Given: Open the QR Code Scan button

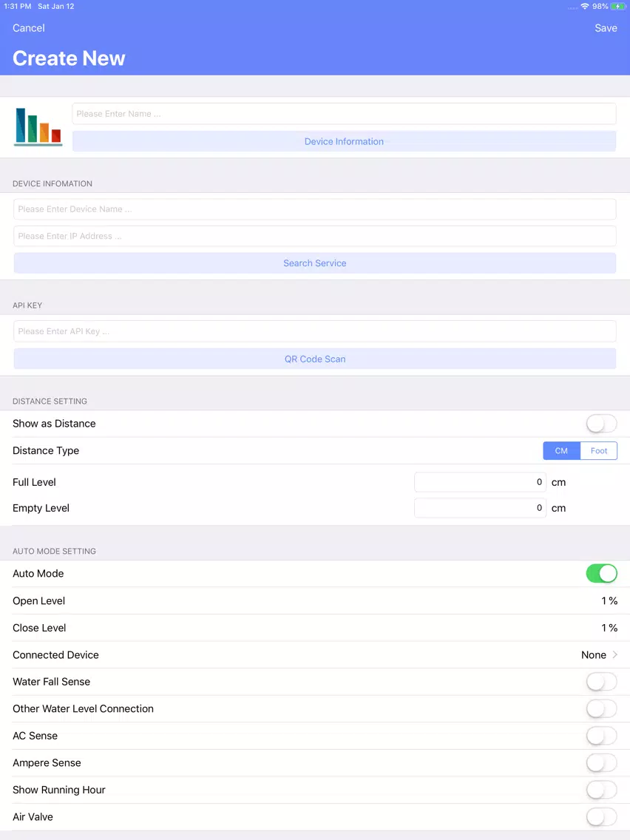Looking at the screenshot, I should [x=315, y=359].
